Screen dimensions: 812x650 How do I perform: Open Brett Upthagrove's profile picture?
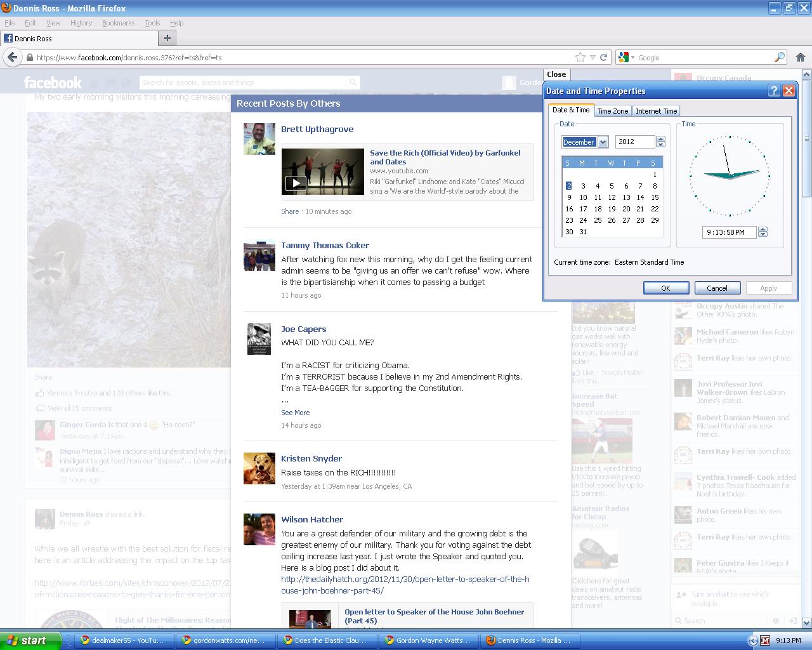tap(259, 139)
